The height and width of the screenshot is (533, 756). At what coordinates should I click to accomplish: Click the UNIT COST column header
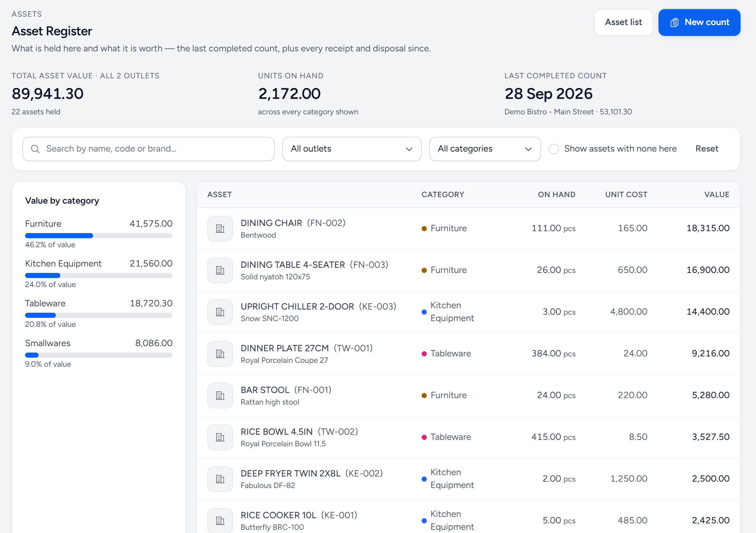(626, 195)
